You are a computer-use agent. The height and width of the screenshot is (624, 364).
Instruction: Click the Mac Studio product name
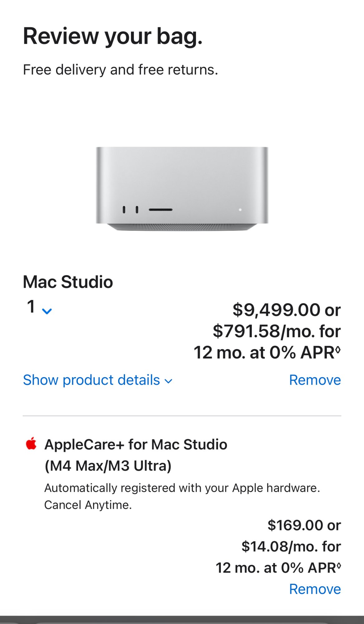click(68, 282)
